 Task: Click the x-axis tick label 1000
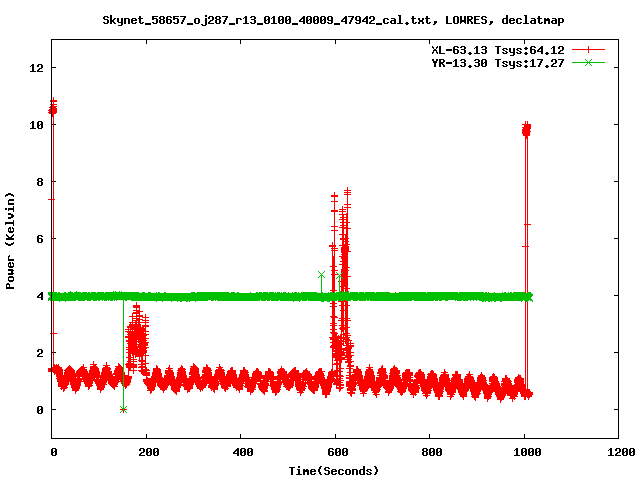[x=527, y=452]
